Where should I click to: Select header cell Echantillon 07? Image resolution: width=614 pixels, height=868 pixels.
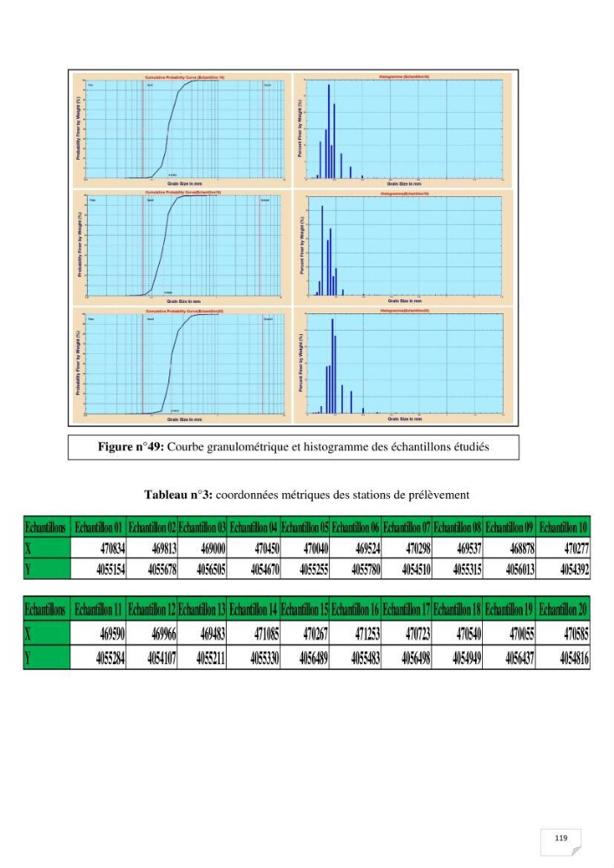pyautogui.click(x=406, y=527)
